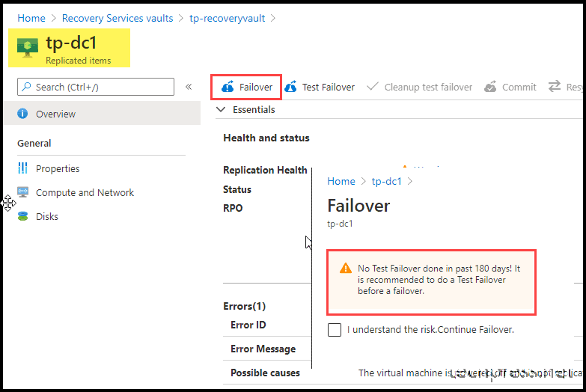Click the Failover panel title
586x392 pixels.
358,206
